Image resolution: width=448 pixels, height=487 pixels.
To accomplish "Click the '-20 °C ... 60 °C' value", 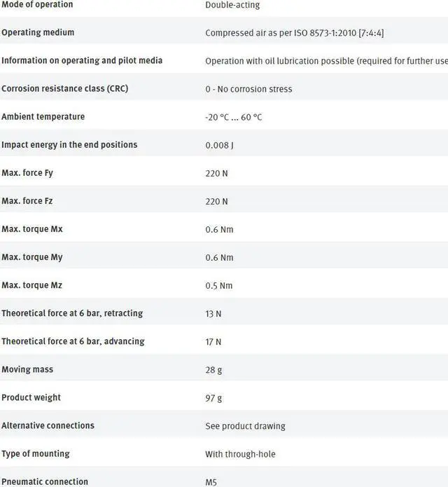I will click(234, 117).
